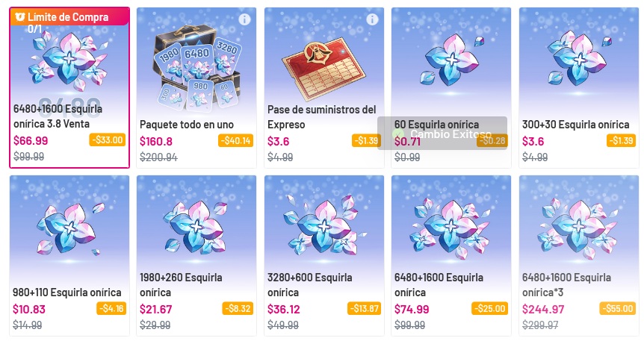
Task: Click the $10.83 price for 980+110 pack
Action: [x=28, y=310]
